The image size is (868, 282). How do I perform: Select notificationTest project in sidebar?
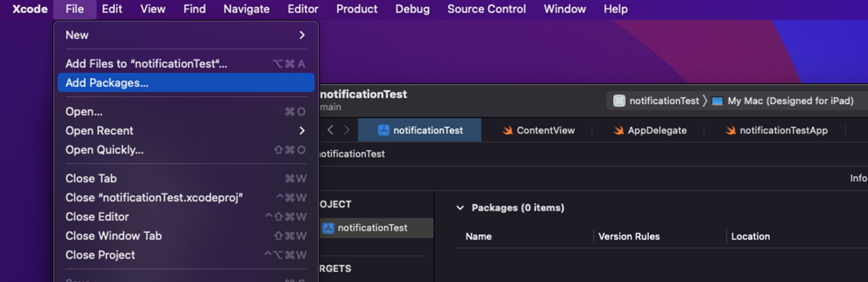[372, 228]
